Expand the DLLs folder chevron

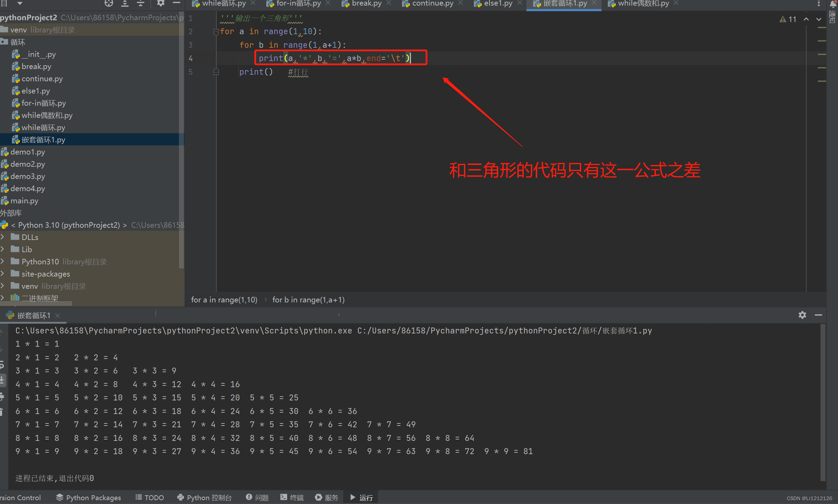point(3,237)
